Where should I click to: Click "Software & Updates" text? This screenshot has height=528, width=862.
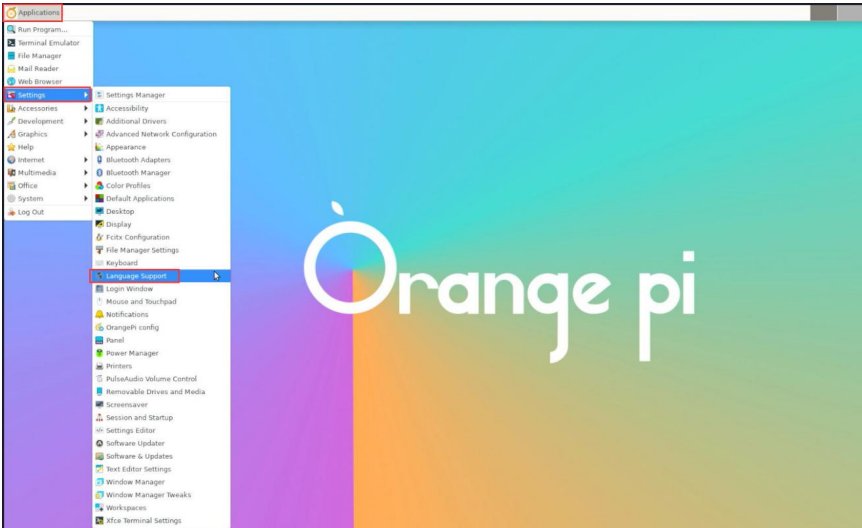139,456
